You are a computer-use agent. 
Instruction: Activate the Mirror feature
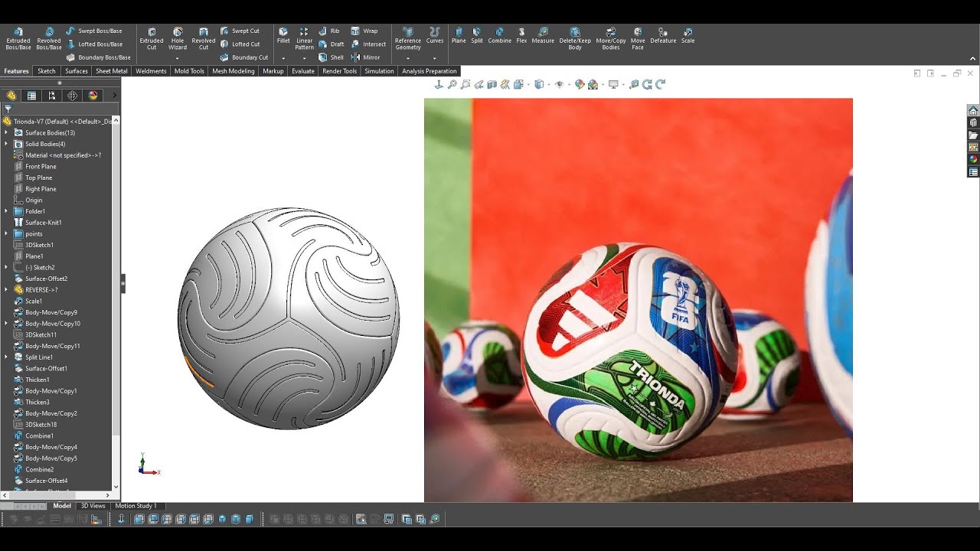click(365, 57)
